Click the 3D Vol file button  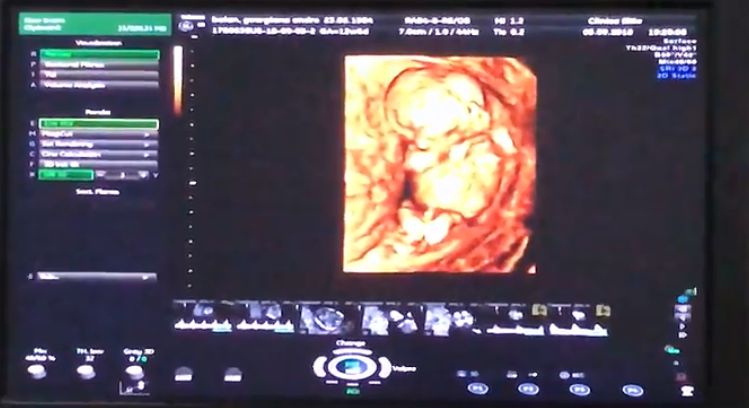[x=98, y=164]
